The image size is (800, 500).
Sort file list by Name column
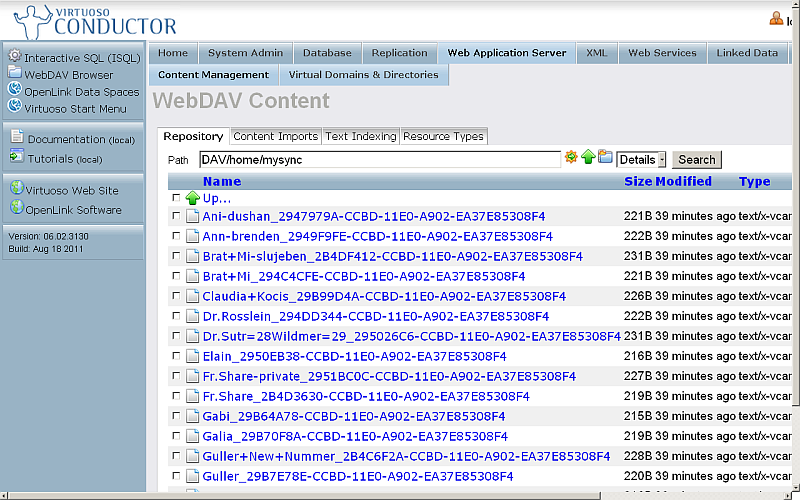pyautogui.click(x=222, y=182)
